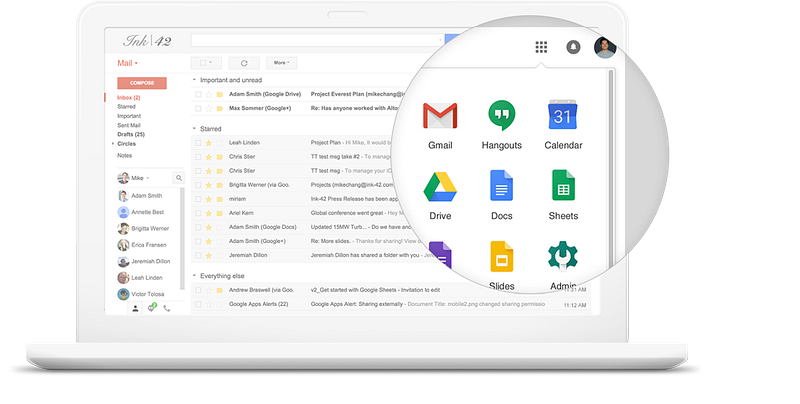The width and height of the screenshot is (800, 404).
Task: Open the Sent Mail folder
Action: 129,125
